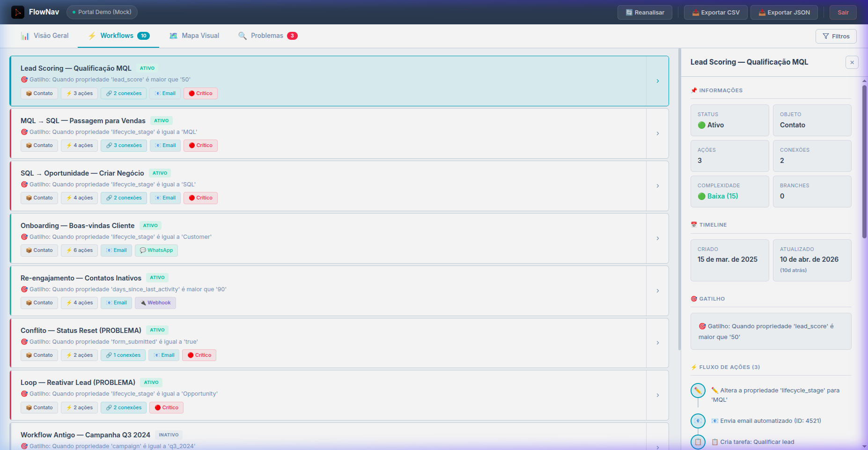Click Exportar CSV button

coord(715,13)
